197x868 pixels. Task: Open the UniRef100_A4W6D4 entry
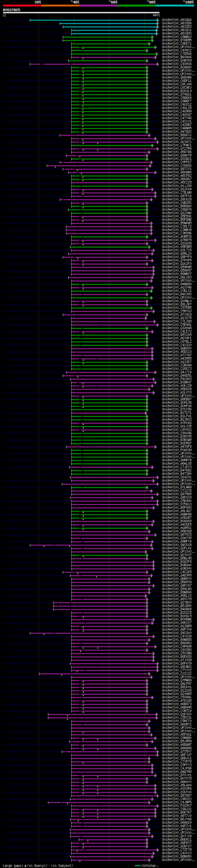point(177,284)
